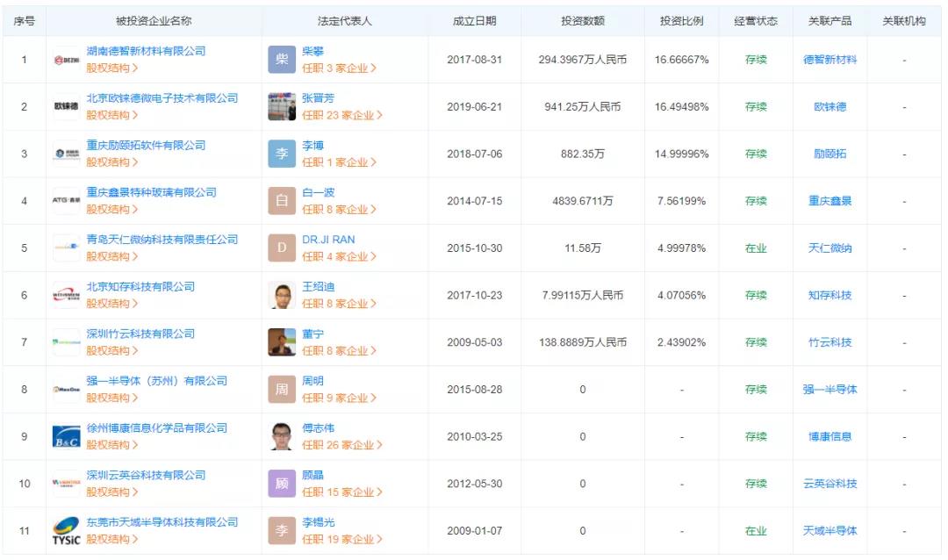The width and height of the screenshot is (948, 560).
Task: Click DR.JI RAN's avatar icon
Action: click(282, 248)
